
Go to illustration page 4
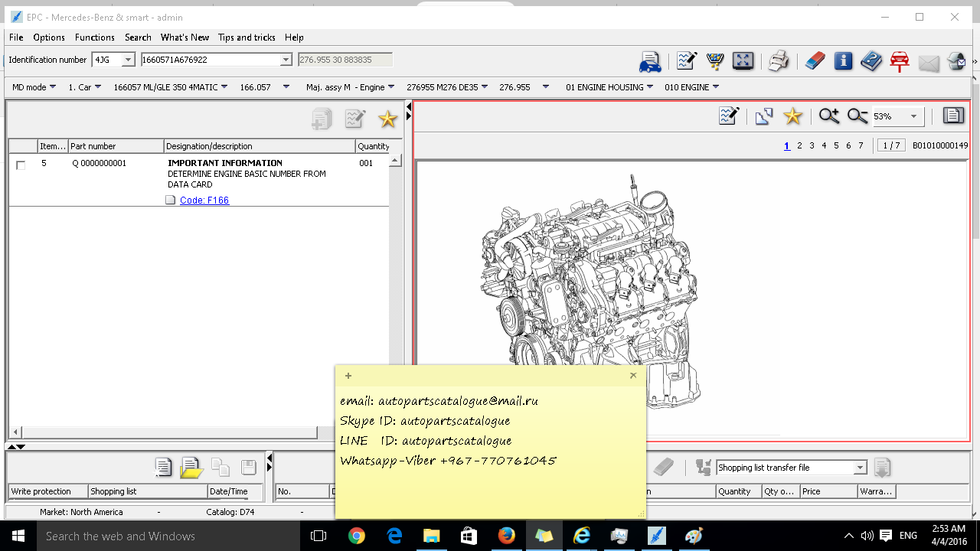pos(824,145)
